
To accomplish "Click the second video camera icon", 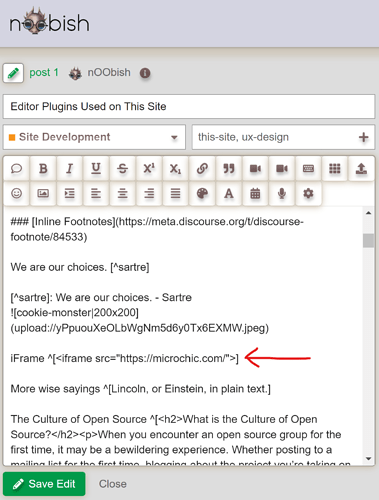I will (x=282, y=169).
